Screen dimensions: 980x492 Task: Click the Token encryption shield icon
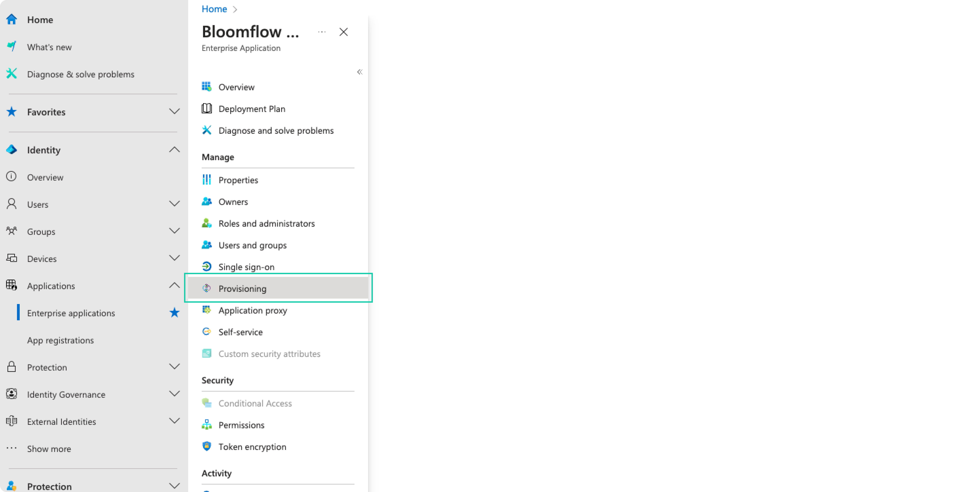tap(207, 446)
